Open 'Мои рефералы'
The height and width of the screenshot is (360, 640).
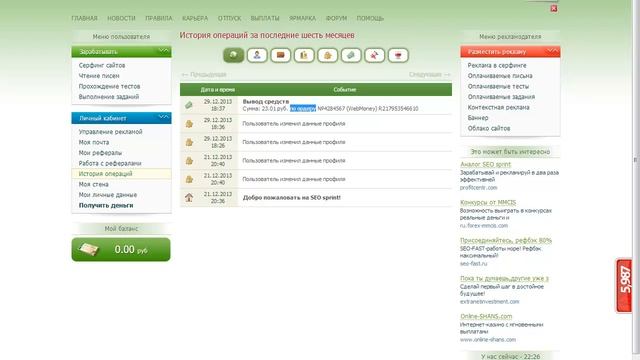point(100,153)
